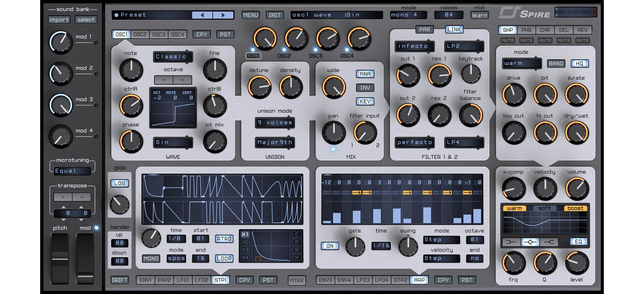Lower transpose with the down chevron button
644x294 pixels.
point(63,197)
